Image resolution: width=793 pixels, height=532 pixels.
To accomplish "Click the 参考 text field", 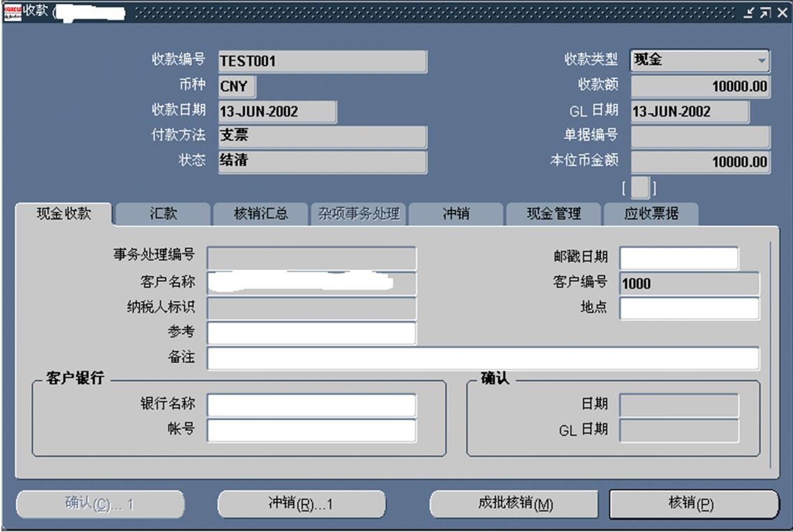I will 311,333.
